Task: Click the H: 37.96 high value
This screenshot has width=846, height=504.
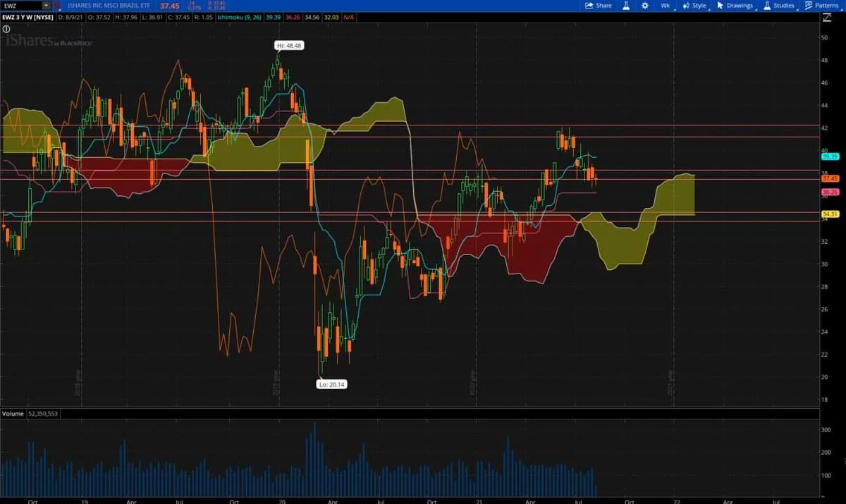Action: (125, 17)
